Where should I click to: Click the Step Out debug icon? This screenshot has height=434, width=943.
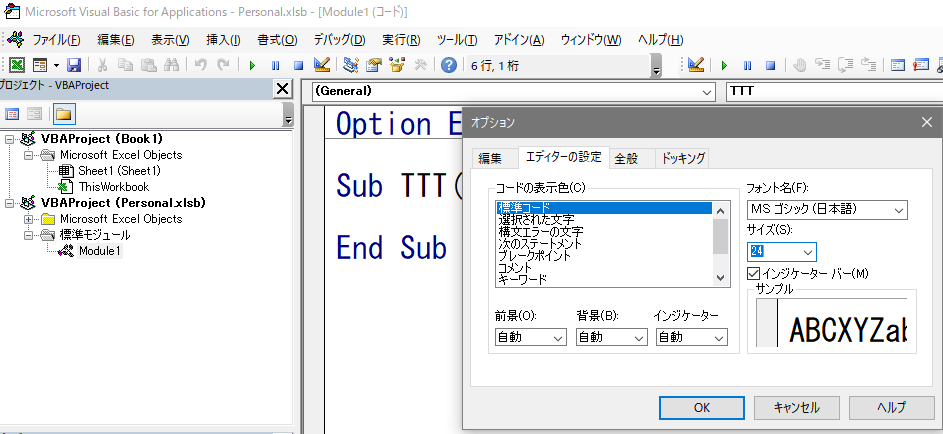(x=868, y=65)
